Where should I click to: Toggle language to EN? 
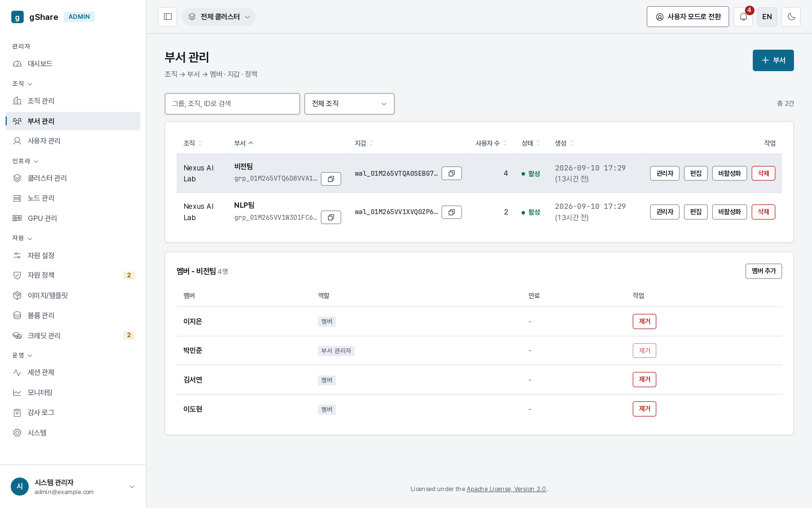tap(767, 17)
